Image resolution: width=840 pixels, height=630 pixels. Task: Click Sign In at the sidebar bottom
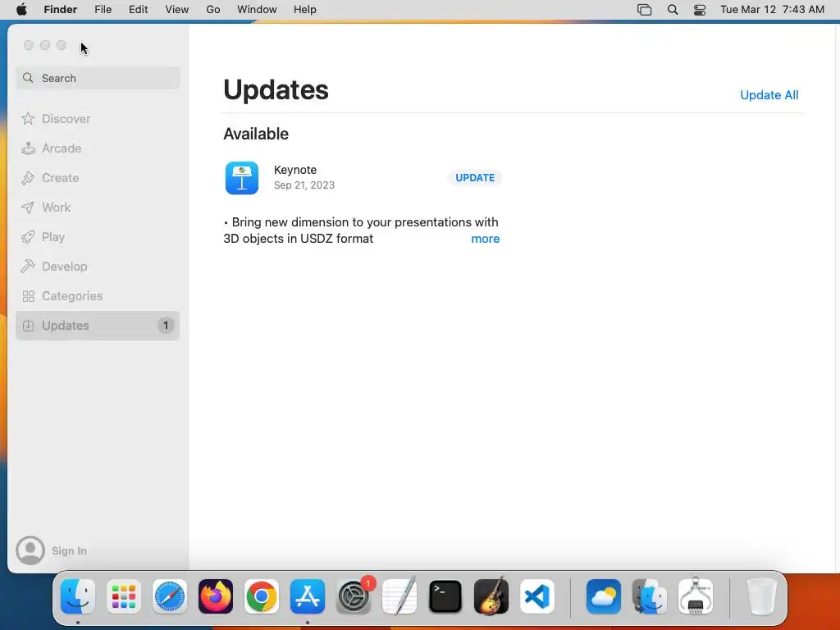(x=69, y=550)
